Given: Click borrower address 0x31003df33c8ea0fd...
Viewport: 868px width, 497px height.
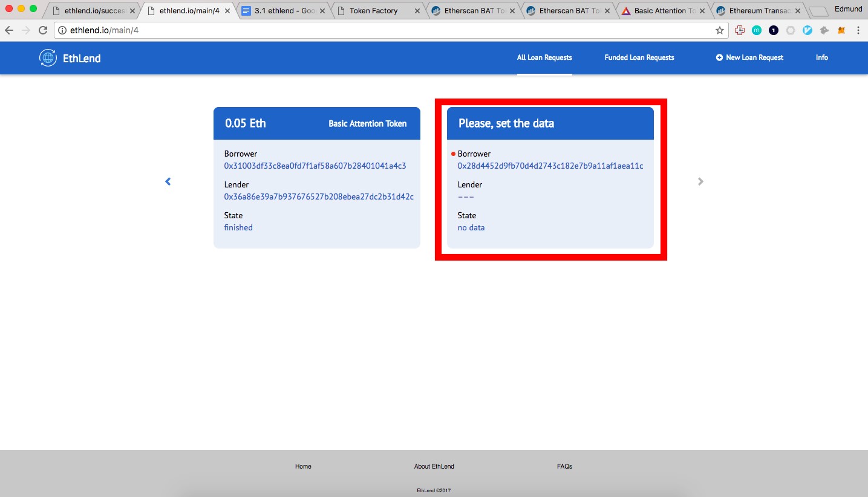Looking at the screenshot, I should click(x=315, y=166).
